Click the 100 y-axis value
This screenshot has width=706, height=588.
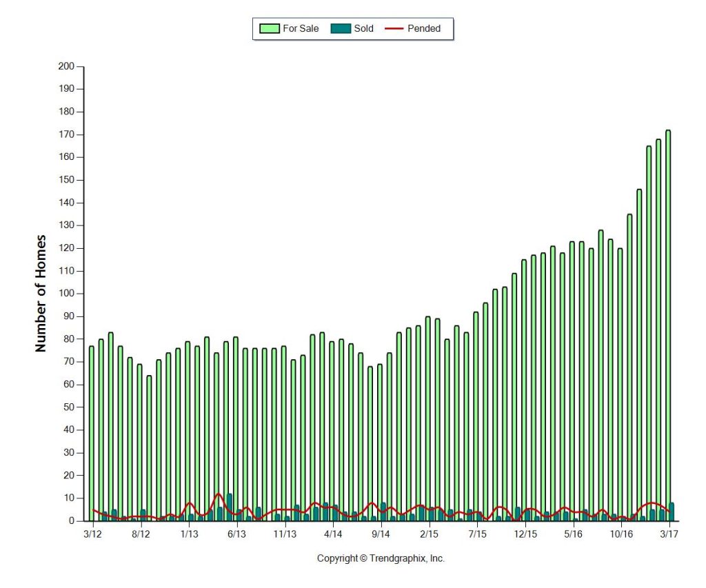[66, 294]
